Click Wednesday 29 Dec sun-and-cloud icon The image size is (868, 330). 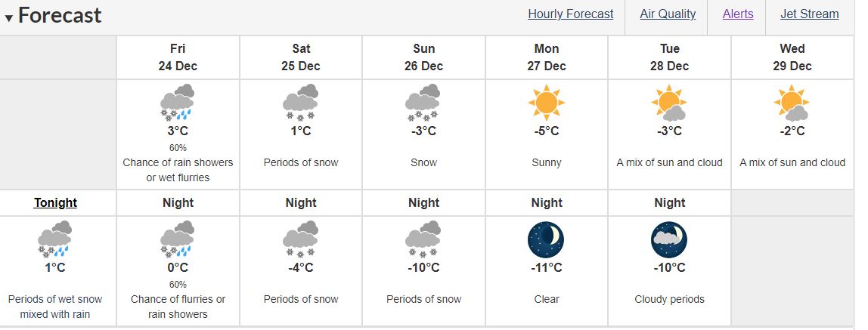pyautogui.click(x=792, y=102)
